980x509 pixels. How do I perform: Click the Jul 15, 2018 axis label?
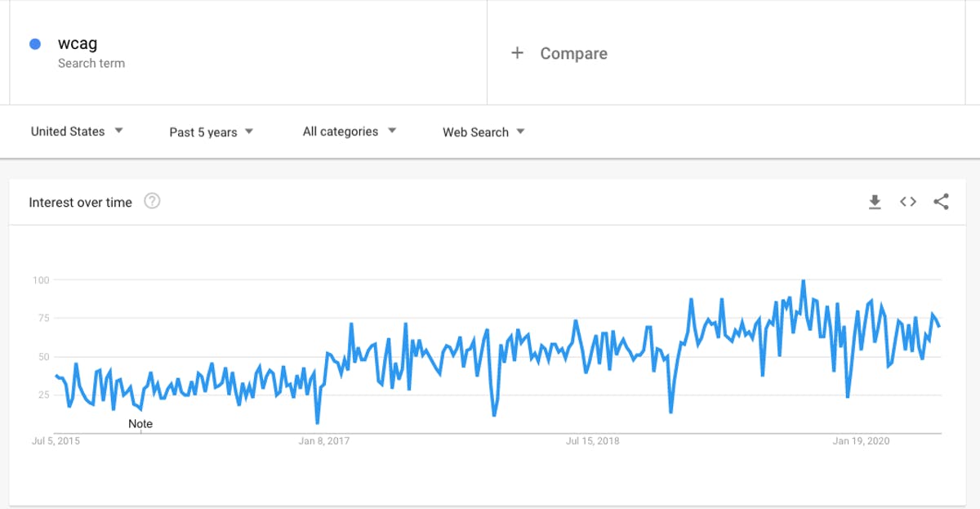click(x=592, y=441)
